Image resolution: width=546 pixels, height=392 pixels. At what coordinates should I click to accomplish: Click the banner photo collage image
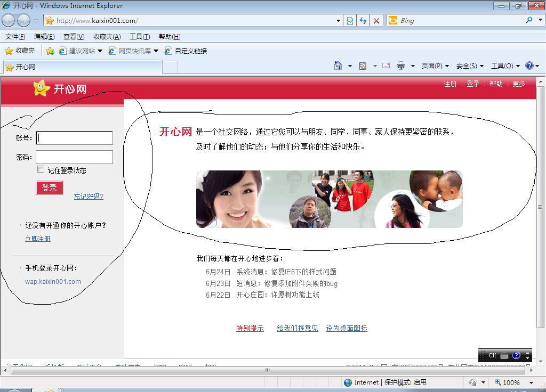pos(330,199)
